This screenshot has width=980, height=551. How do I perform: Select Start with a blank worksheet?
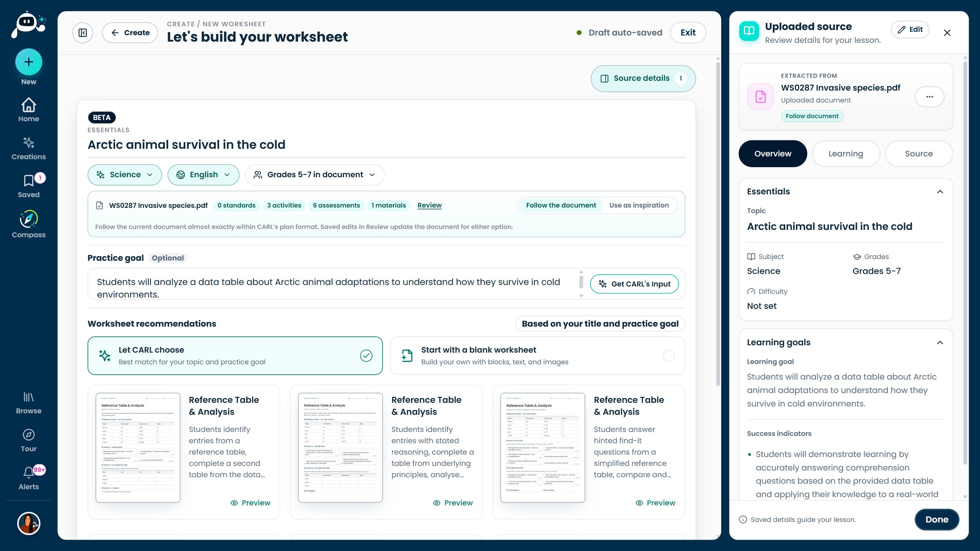click(537, 355)
